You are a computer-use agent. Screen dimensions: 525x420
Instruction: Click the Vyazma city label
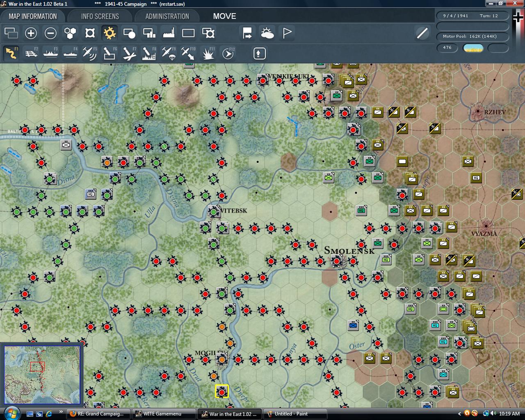(x=484, y=234)
